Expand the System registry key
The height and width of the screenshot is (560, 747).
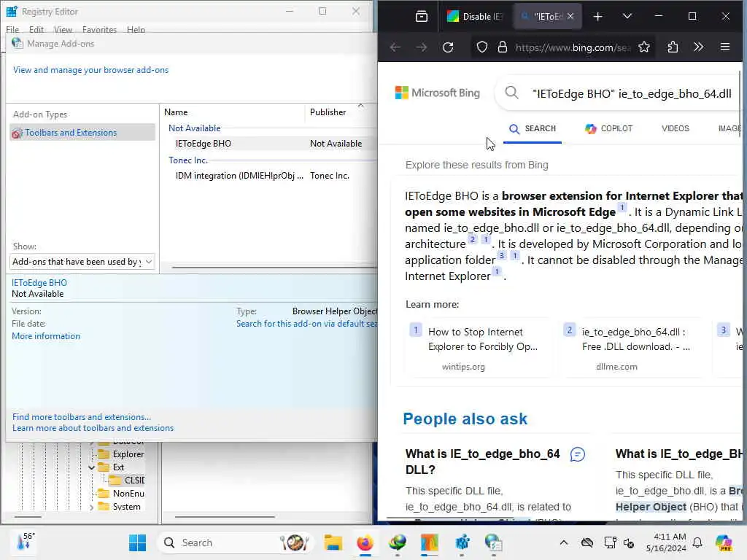pos(91,507)
